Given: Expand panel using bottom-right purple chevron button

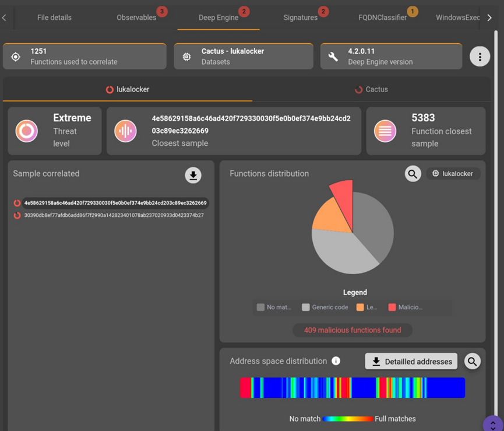Looking at the screenshot, I should click(493, 424).
